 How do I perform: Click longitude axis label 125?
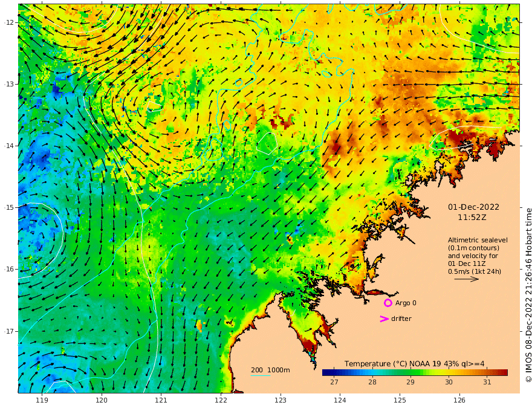click(400, 400)
